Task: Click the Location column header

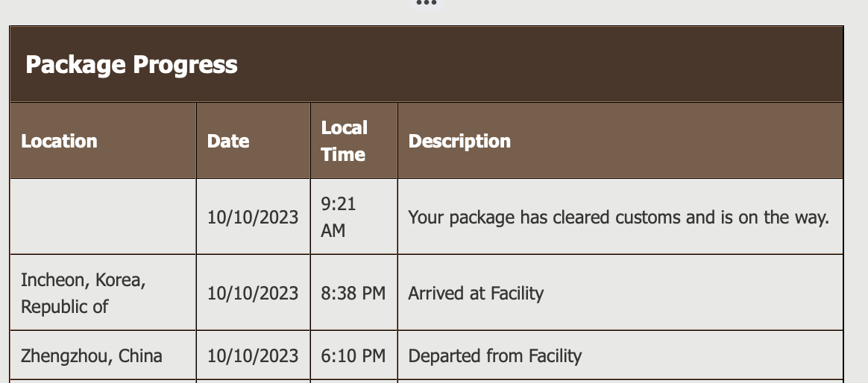Action: tap(59, 142)
